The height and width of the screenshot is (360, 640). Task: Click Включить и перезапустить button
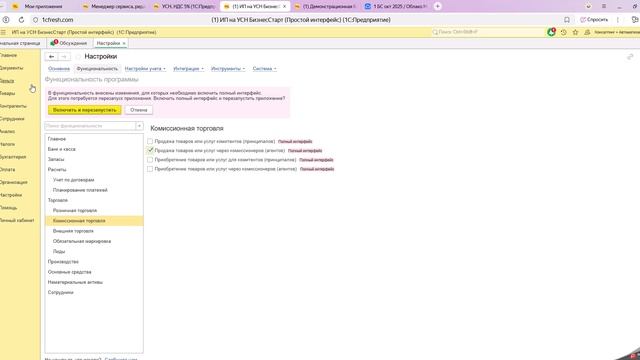pyautogui.click(x=84, y=110)
